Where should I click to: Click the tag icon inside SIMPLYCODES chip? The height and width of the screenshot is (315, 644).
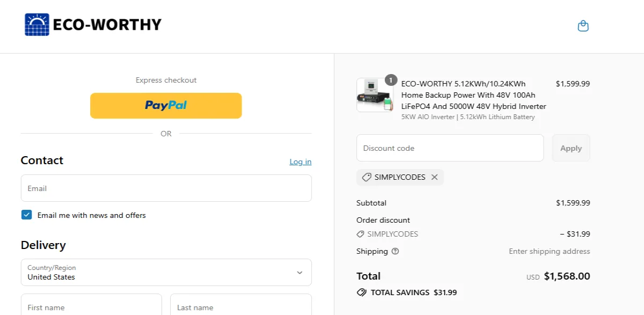pyautogui.click(x=367, y=177)
